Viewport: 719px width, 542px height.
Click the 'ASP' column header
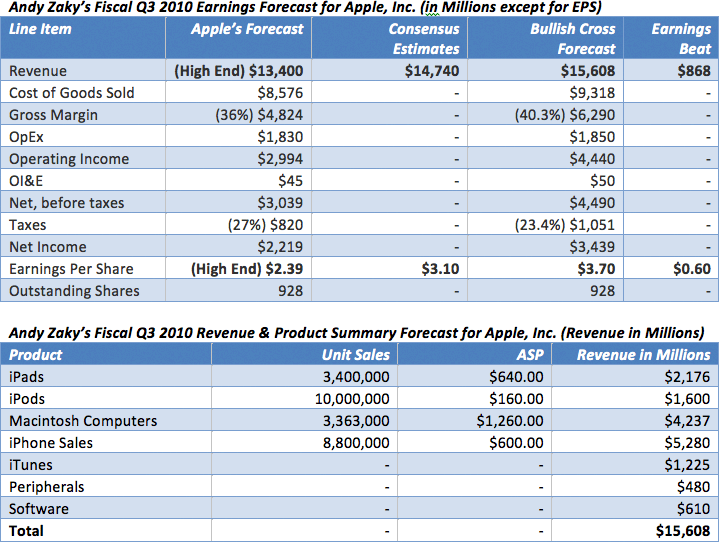coord(530,355)
